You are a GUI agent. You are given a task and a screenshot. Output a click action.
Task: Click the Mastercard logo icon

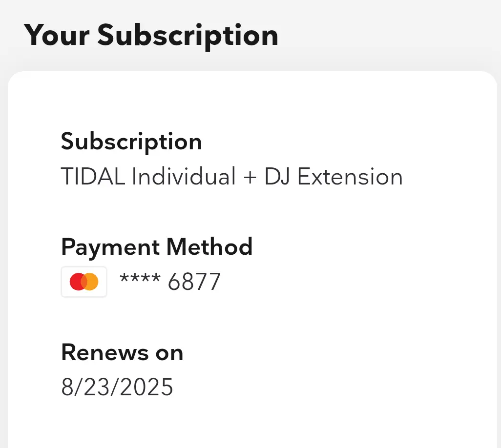[x=84, y=282]
